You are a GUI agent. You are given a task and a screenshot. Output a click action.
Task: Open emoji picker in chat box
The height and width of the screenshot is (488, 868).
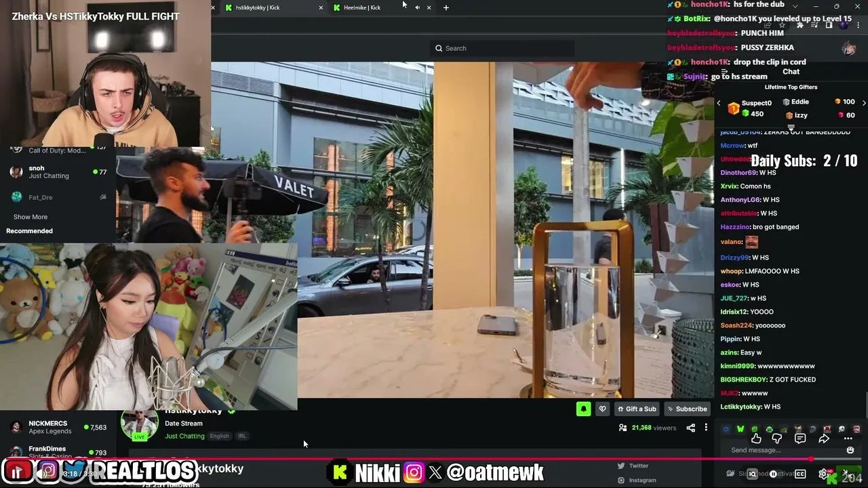click(850, 450)
